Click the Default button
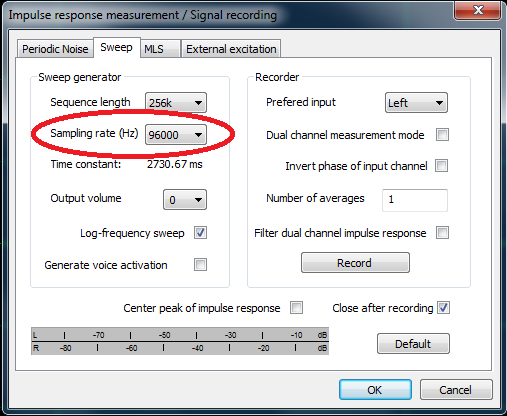Viewport: 507px width, 416px height. coord(413,343)
